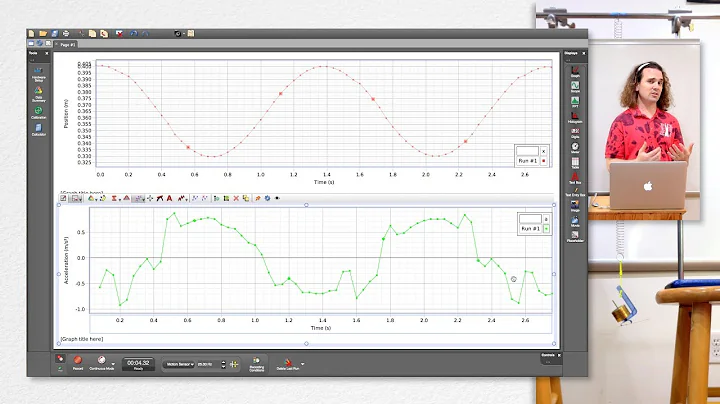This screenshot has width=720, height=404.
Task: Close the Displays panel
Action: click(x=584, y=54)
